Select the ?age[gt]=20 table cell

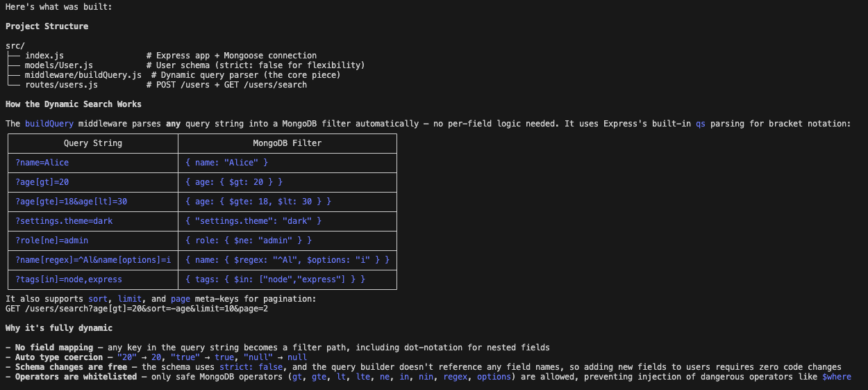42,182
